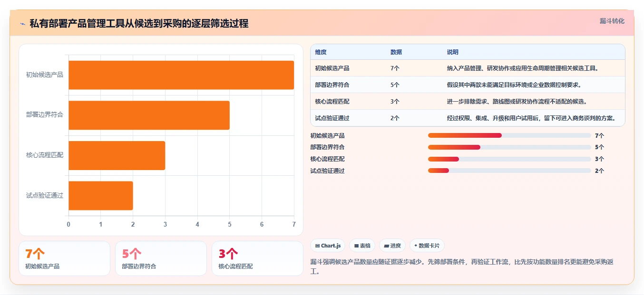
Task: Click the 初始候选产品 progress bar
Action: click(509, 135)
